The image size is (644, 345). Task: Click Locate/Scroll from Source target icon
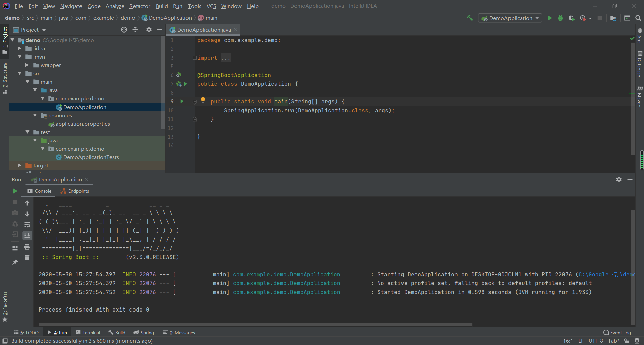click(124, 30)
